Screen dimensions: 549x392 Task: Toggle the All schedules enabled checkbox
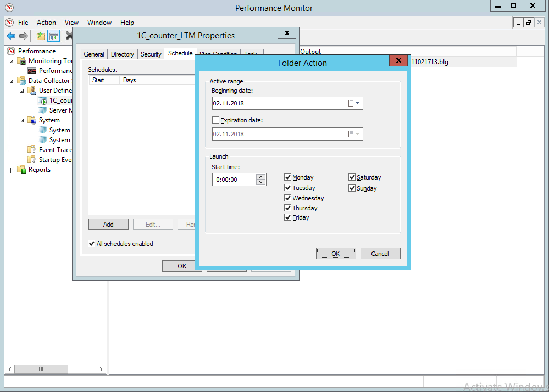pyautogui.click(x=92, y=243)
